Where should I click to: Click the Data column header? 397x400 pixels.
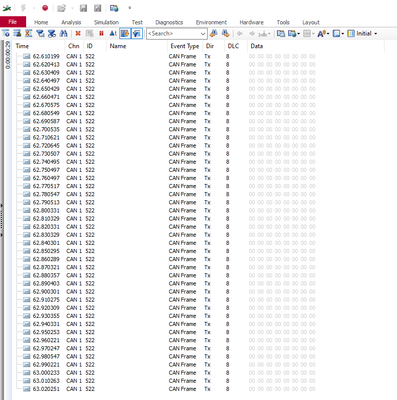click(x=316, y=46)
